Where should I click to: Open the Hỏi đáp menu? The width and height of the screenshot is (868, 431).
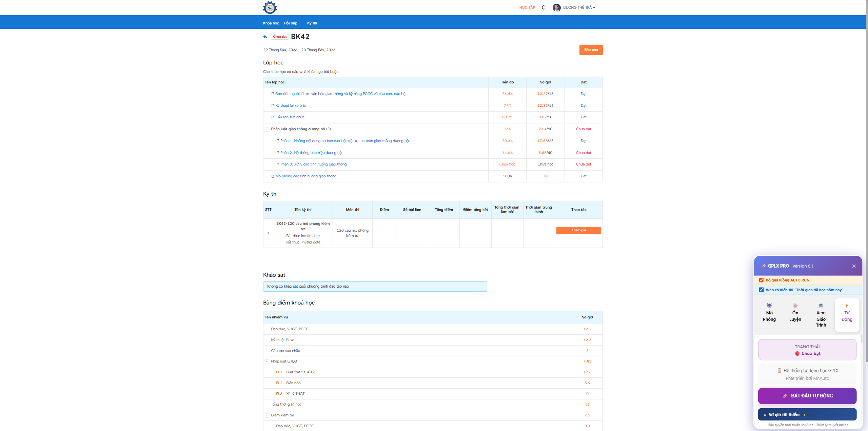click(x=291, y=23)
